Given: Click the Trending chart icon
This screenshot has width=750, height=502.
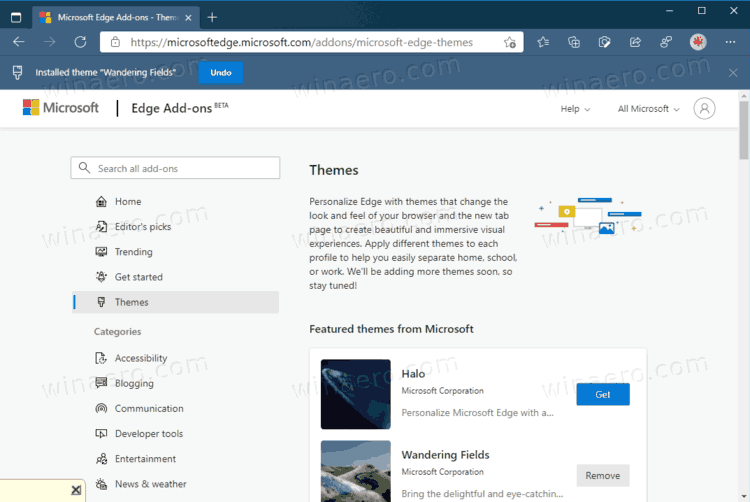Looking at the screenshot, I should point(101,251).
